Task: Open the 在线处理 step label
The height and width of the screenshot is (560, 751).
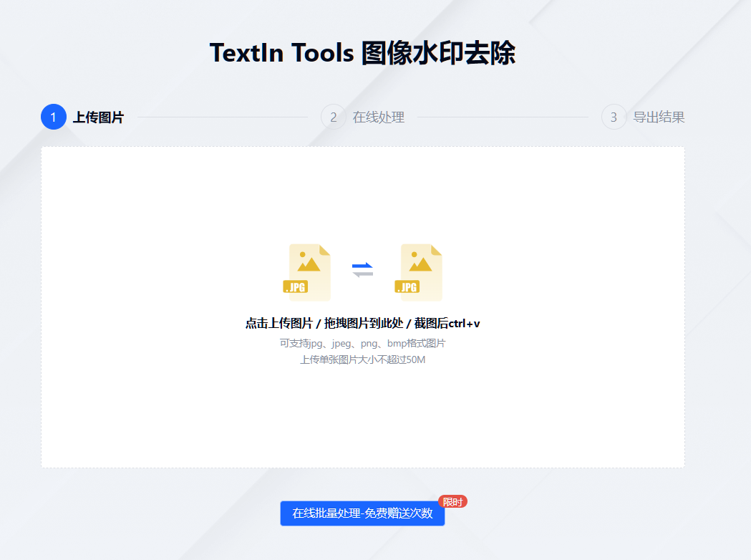Action: [379, 117]
